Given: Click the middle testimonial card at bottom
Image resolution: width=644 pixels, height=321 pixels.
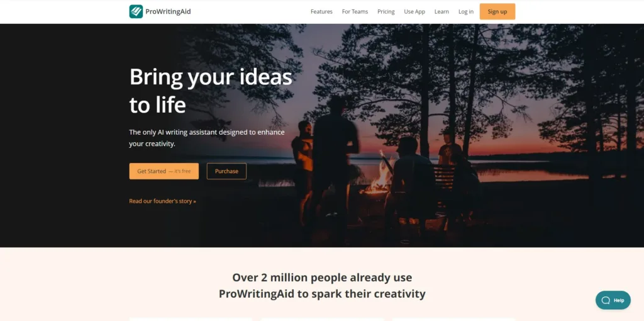Looking at the screenshot, I should tap(322, 319).
